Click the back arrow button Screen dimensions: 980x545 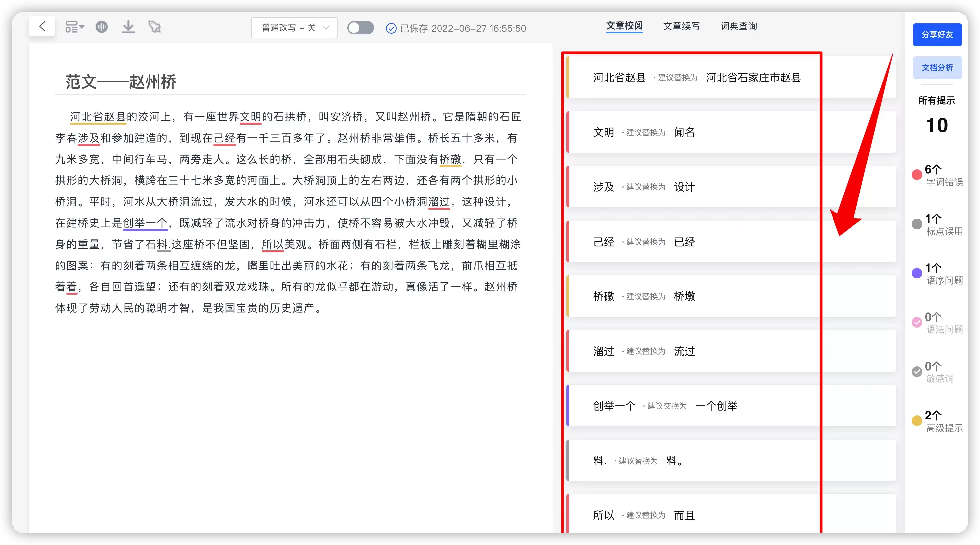point(42,26)
